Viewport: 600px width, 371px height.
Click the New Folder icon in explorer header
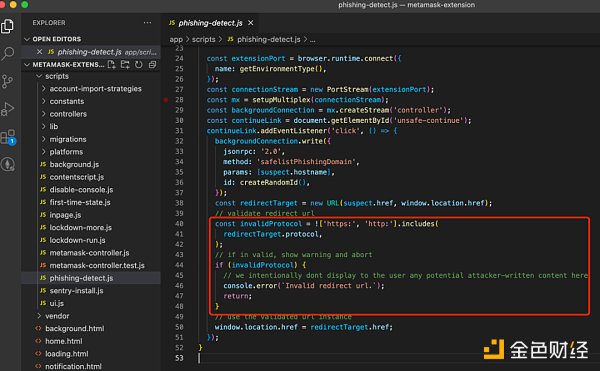point(125,65)
